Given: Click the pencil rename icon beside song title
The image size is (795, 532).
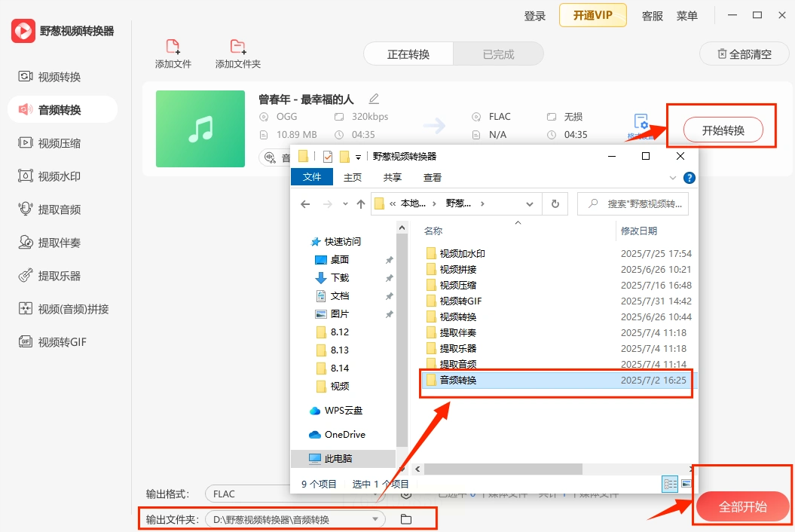Looking at the screenshot, I should [374, 99].
